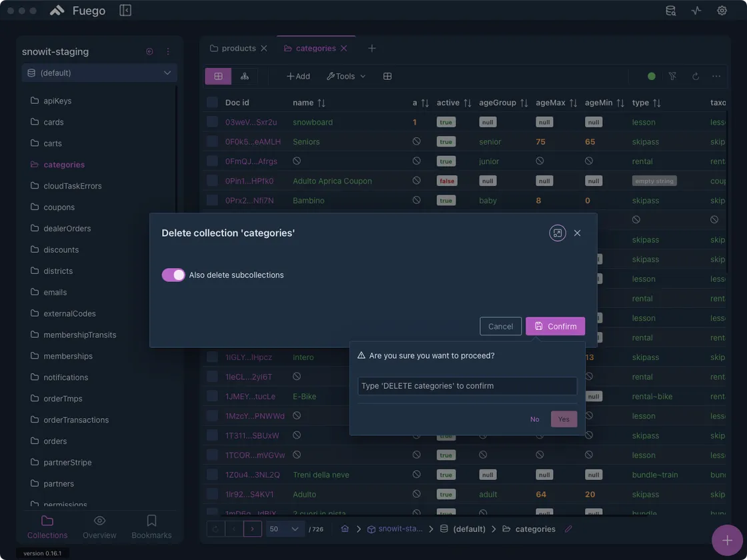The image size is (747, 560).
Task: Open the activity monitor icon
Action: (696, 11)
